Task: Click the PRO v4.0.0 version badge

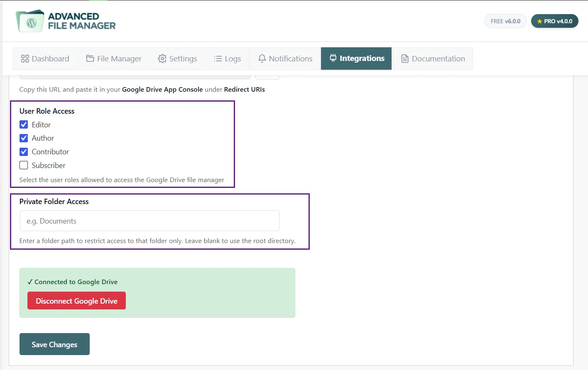Action: click(x=555, y=21)
